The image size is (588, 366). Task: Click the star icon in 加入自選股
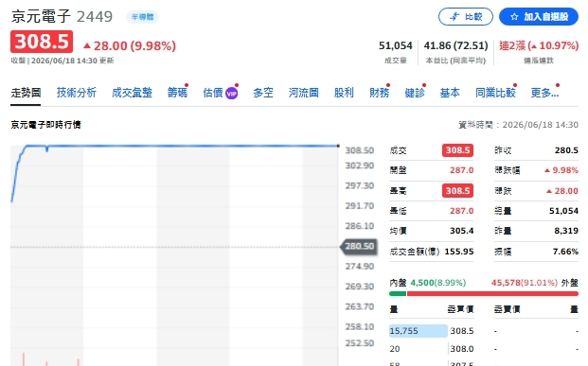pyautogui.click(x=514, y=17)
